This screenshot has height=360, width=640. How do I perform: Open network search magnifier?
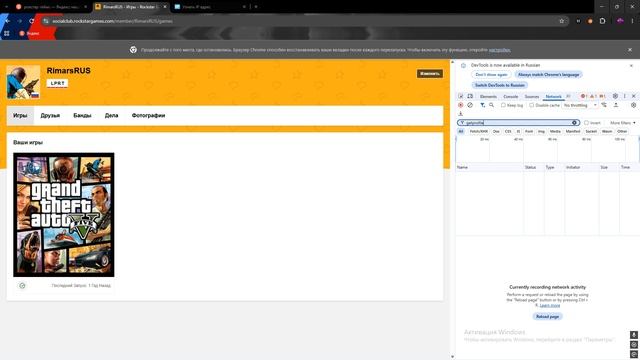click(x=491, y=105)
